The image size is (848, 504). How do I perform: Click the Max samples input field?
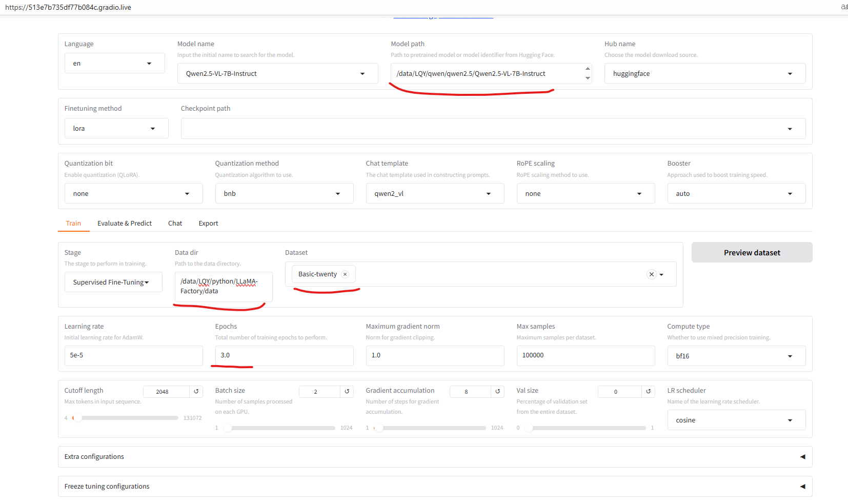[x=585, y=355]
